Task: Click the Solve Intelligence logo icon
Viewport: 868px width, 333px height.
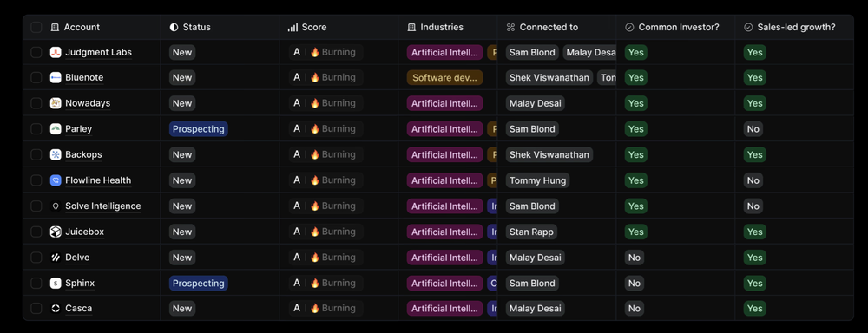Action: [x=56, y=206]
